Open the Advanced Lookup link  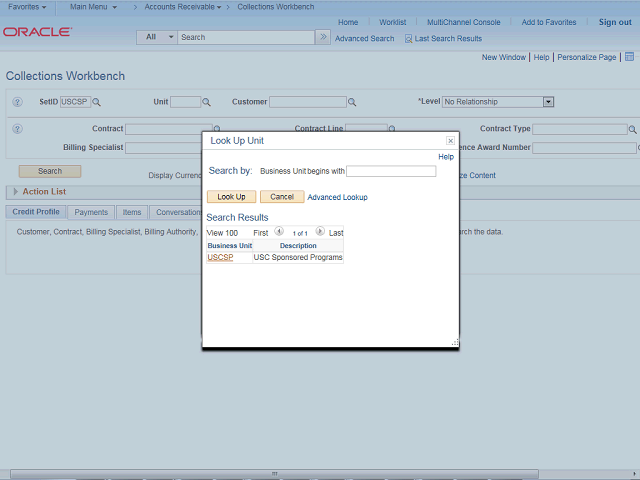337,197
